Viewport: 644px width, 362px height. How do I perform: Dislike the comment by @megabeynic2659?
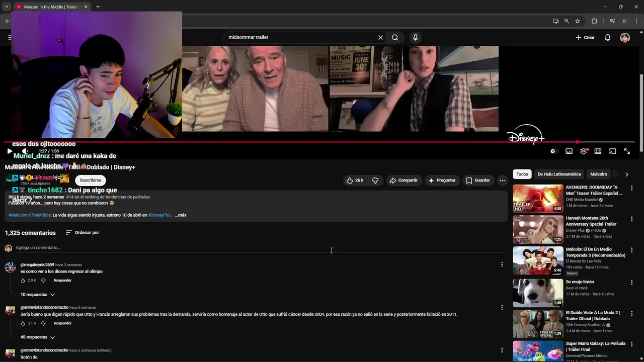point(43,281)
